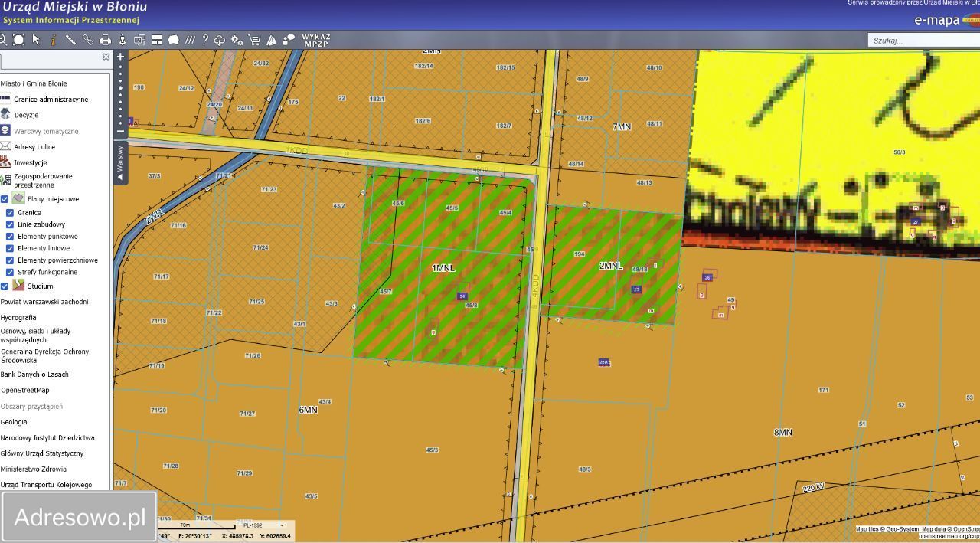Expand the Granice administracyjne layer group
This screenshot has height=543, width=980.
51,100
